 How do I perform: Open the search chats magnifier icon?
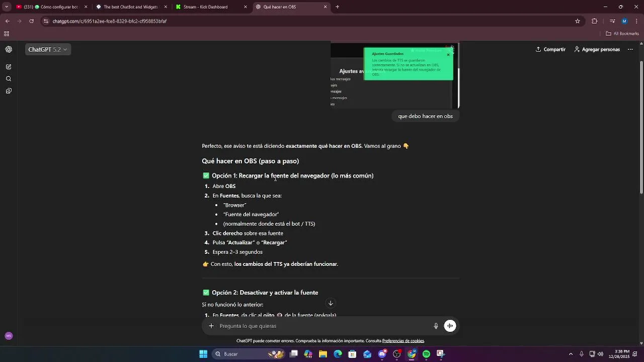click(9, 79)
